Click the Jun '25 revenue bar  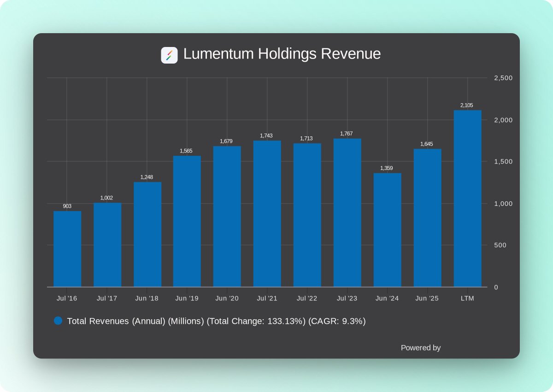428,218
